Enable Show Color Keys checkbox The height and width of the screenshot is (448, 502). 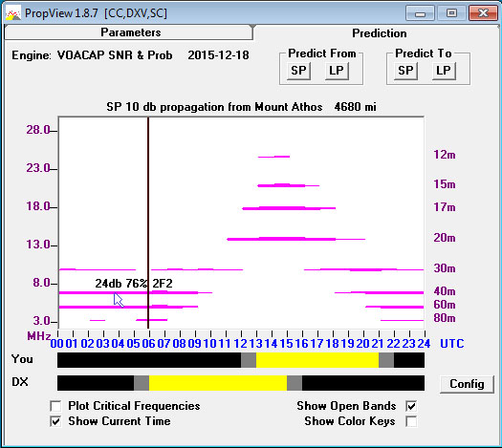click(x=411, y=421)
